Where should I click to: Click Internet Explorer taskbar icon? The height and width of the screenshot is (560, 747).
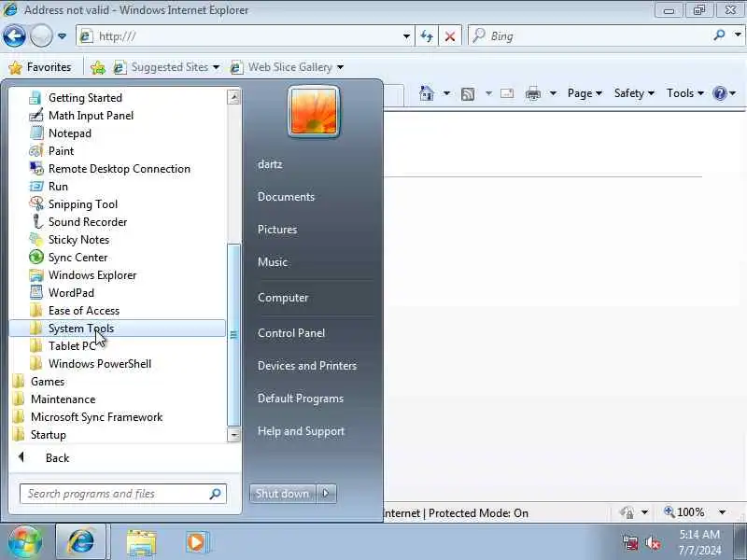(x=81, y=542)
